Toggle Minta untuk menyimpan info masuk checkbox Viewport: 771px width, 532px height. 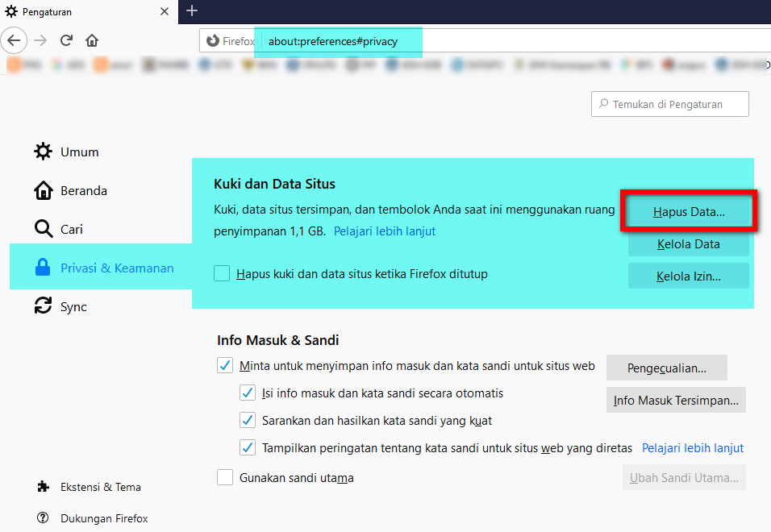tap(225, 365)
